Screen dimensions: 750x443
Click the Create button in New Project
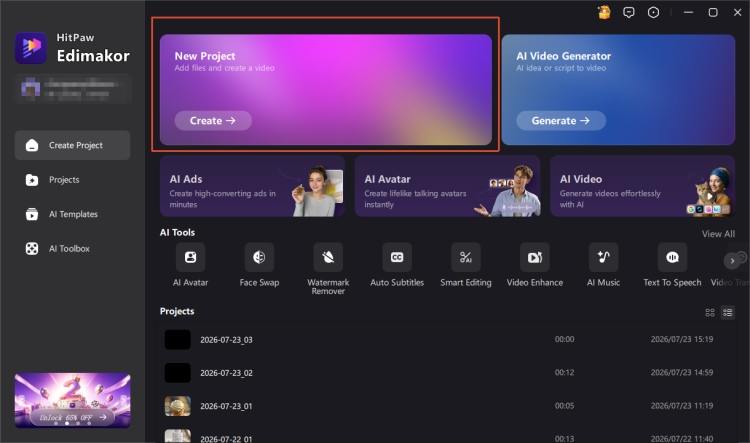[213, 121]
